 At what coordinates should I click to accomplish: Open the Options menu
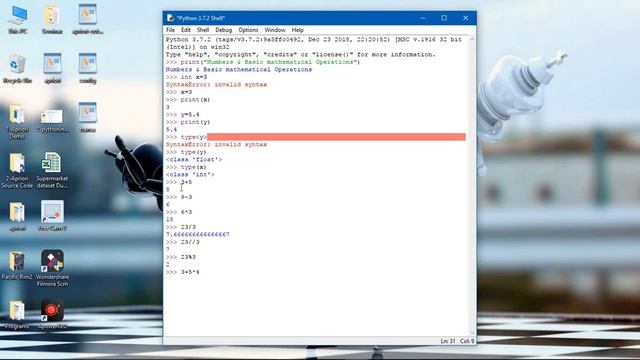click(x=248, y=30)
